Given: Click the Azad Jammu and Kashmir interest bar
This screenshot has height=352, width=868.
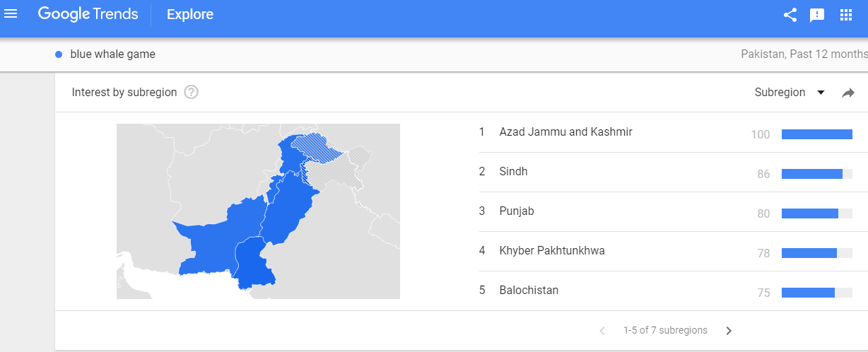Looking at the screenshot, I should click(817, 134).
